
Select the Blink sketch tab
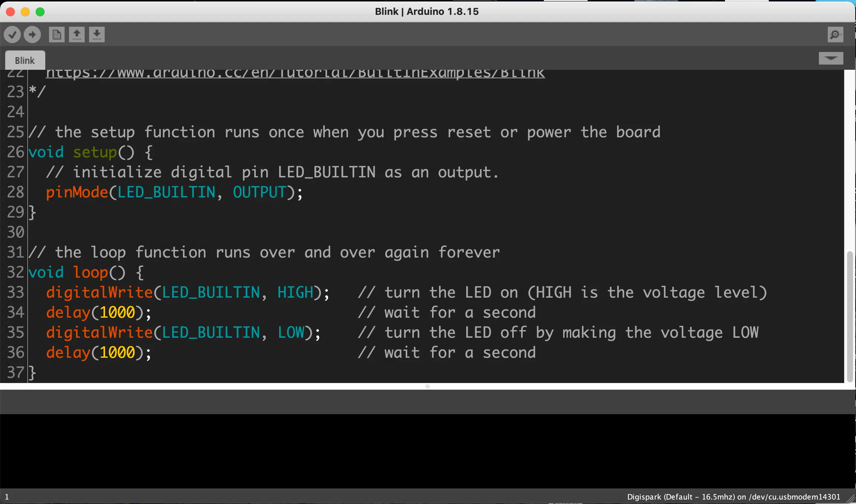click(x=25, y=60)
